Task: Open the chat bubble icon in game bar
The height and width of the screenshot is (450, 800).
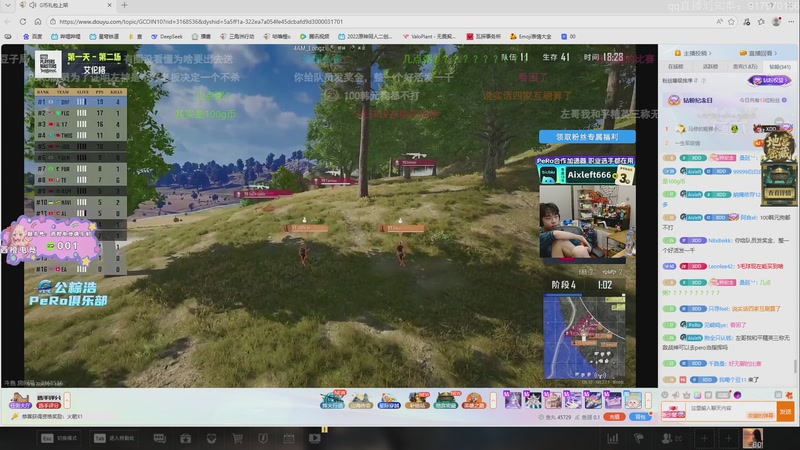Action: [160, 438]
